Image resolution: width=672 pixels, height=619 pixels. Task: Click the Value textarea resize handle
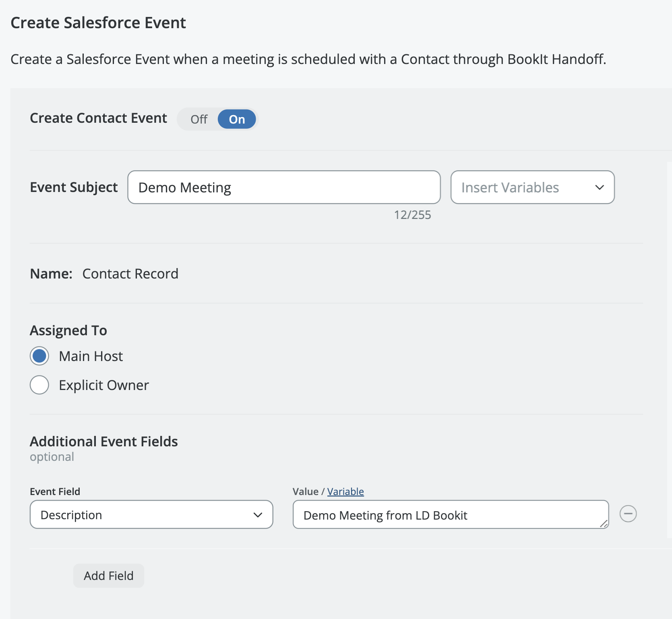point(604,523)
